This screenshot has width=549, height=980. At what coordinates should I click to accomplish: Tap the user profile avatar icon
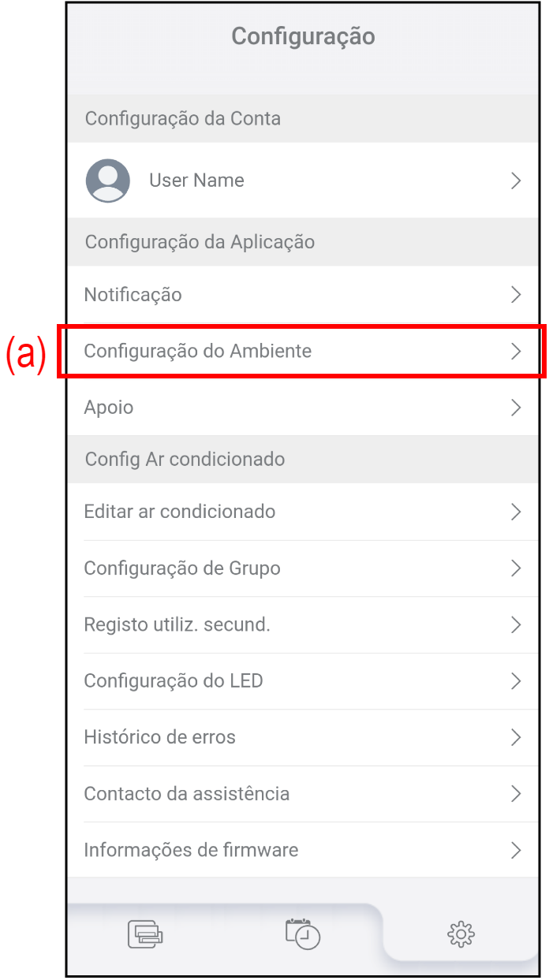tap(107, 181)
